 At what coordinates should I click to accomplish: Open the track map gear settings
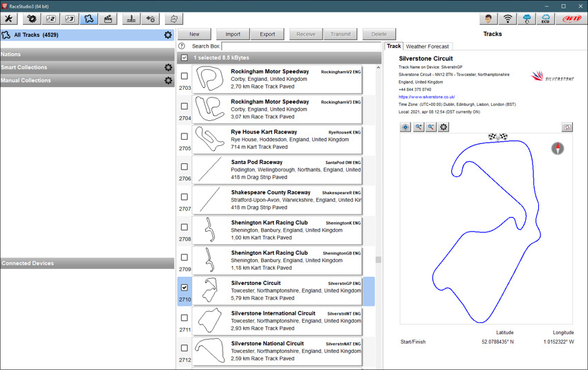pyautogui.click(x=444, y=127)
